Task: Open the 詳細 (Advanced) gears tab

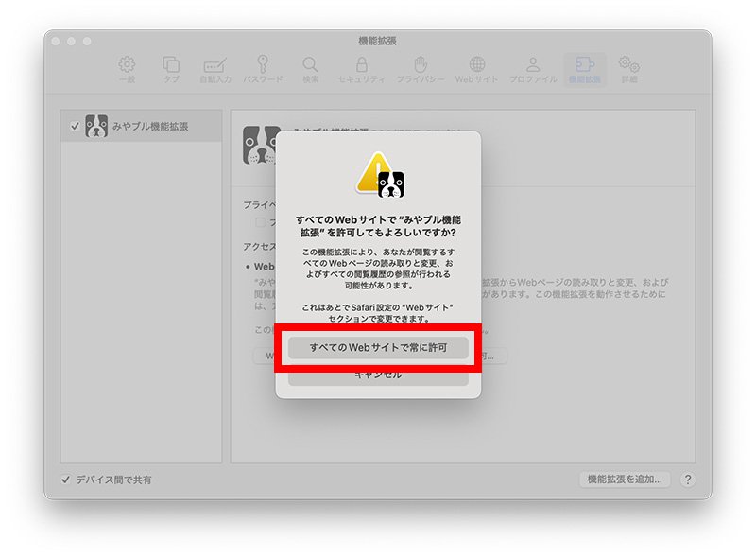Action: tap(629, 69)
